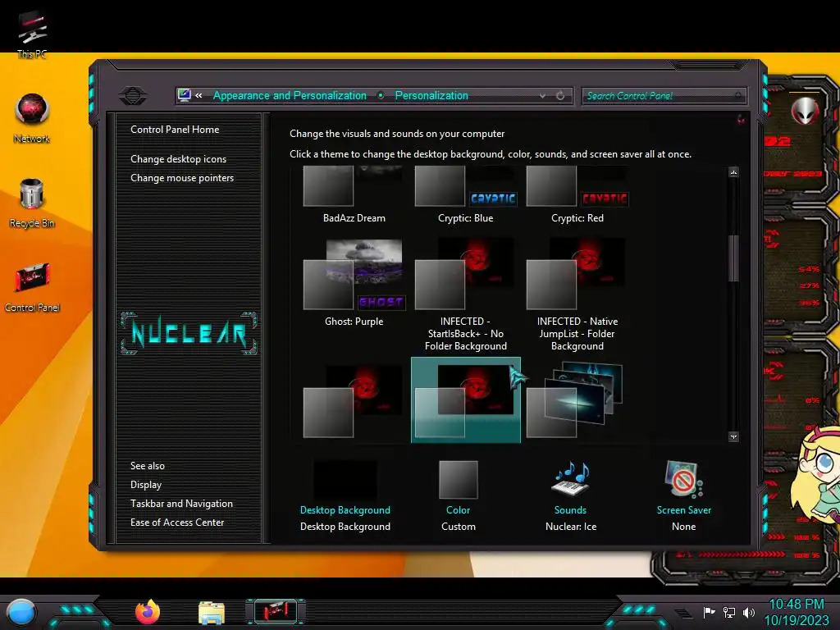
Task: Select the Cryptic: Blue theme
Action: (x=466, y=195)
